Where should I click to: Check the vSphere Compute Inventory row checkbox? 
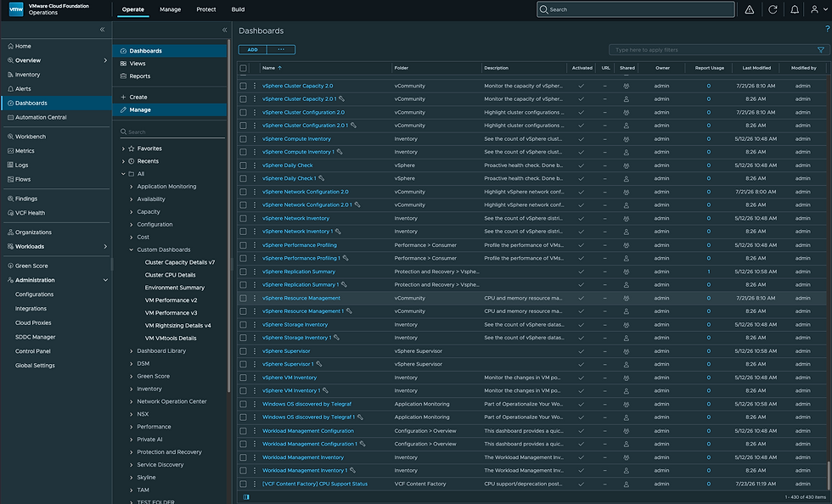point(243,139)
